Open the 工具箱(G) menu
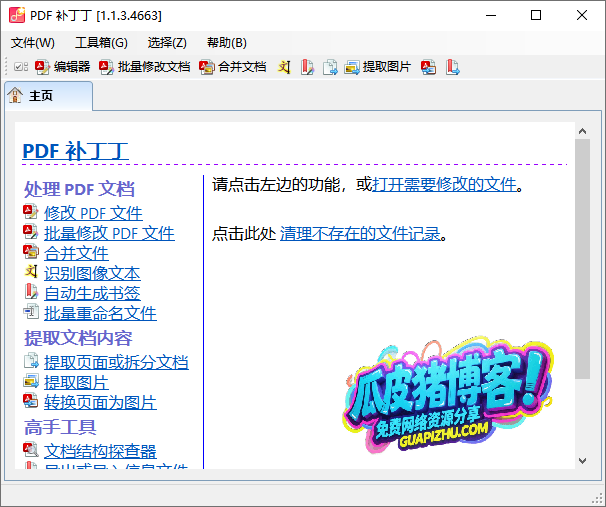Viewport: 606px width, 507px height. [101, 43]
